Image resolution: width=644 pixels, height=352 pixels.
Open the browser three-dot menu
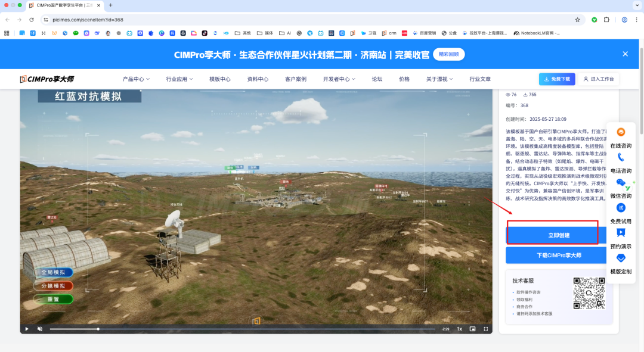[637, 20]
